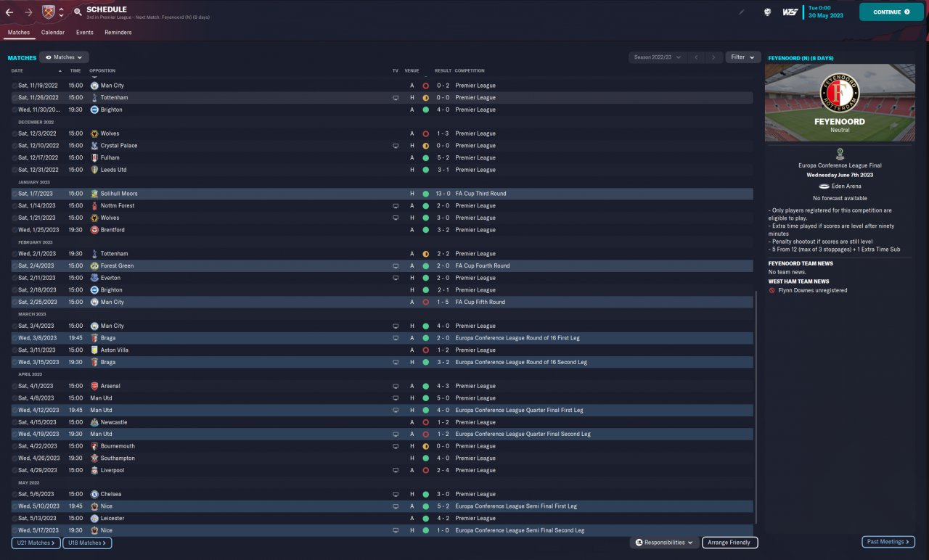Image resolution: width=929 pixels, height=560 pixels.
Task: Open the Season 2022/23 dropdown
Action: click(x=658, y=57)
